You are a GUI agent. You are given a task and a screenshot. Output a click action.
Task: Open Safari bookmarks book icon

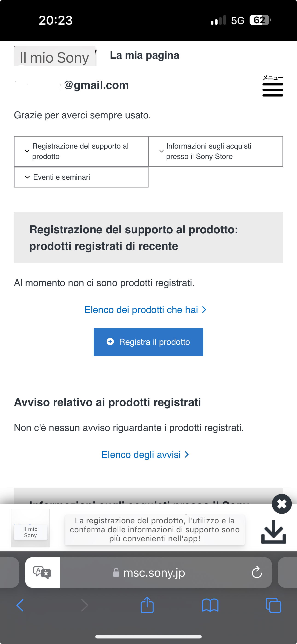point(210,605)
